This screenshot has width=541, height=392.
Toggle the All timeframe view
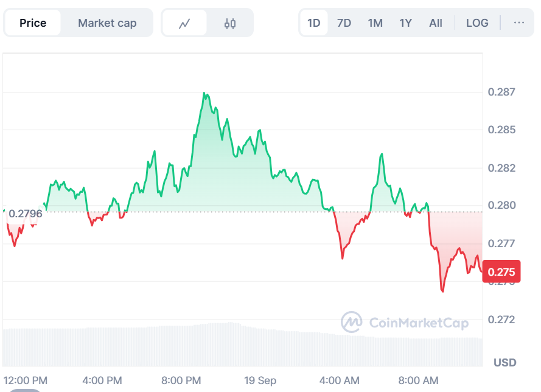pyautogui.click(x=436, y=23)
